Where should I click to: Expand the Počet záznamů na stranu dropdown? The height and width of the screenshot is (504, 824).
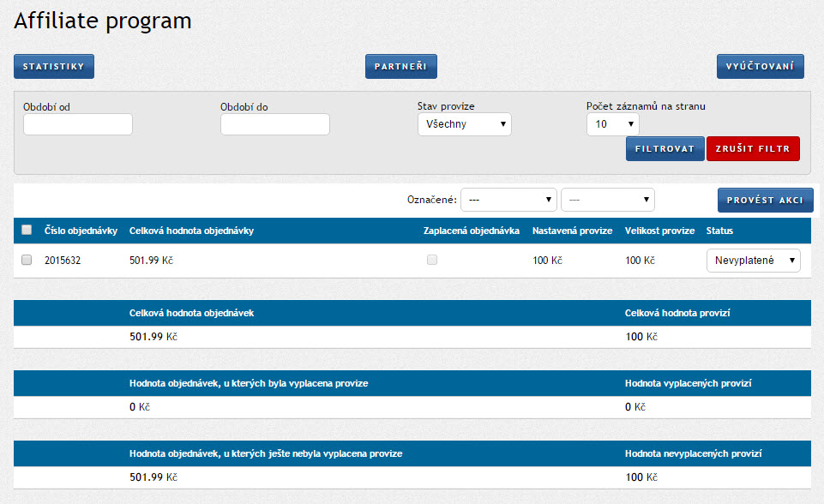[612, 124]
